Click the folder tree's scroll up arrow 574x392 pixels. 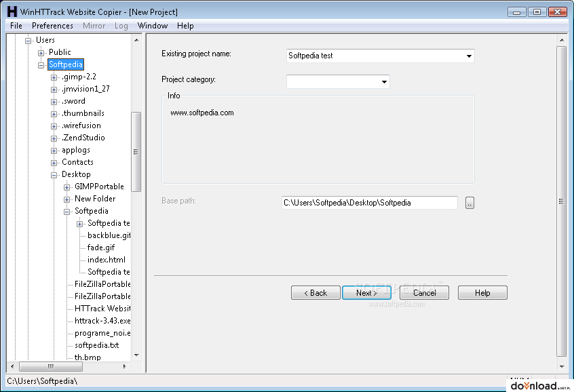coord(136,40)
